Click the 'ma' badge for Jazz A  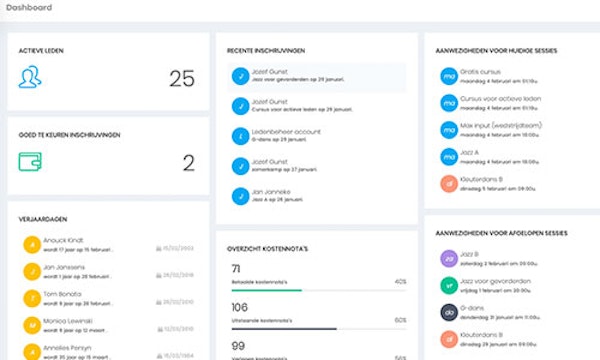(449, 157)
